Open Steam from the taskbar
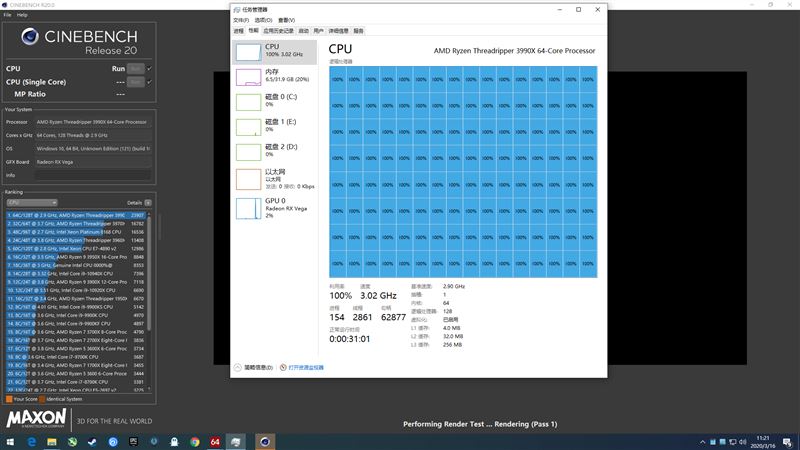 click(92, 442)
